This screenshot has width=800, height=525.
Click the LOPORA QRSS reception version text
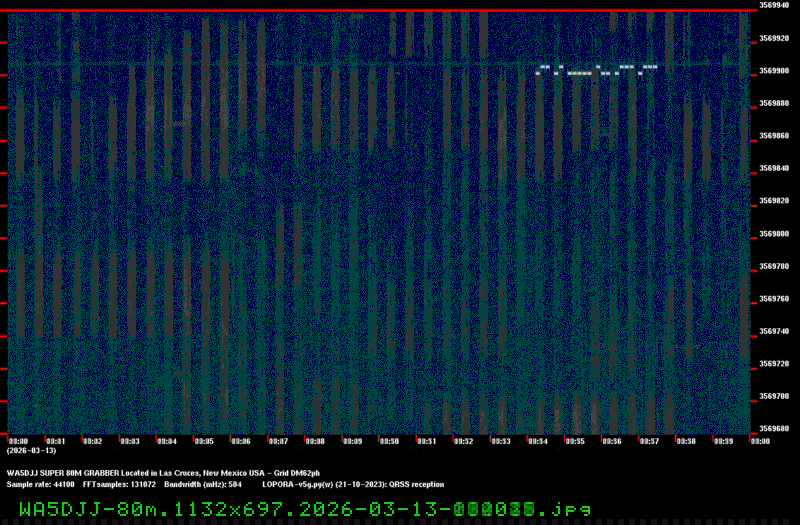[x=359, y=483]
